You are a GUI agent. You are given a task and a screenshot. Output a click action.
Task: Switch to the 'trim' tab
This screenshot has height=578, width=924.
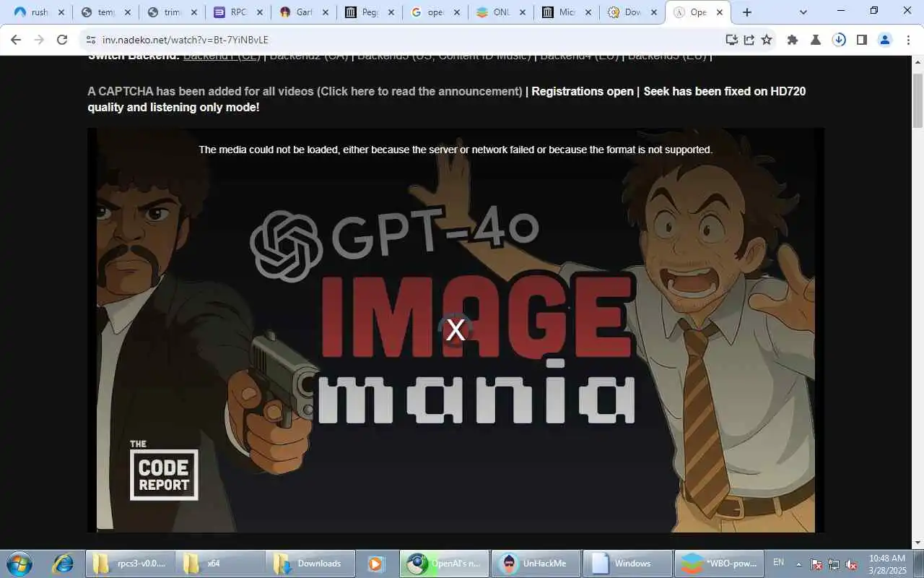(172, 12)
